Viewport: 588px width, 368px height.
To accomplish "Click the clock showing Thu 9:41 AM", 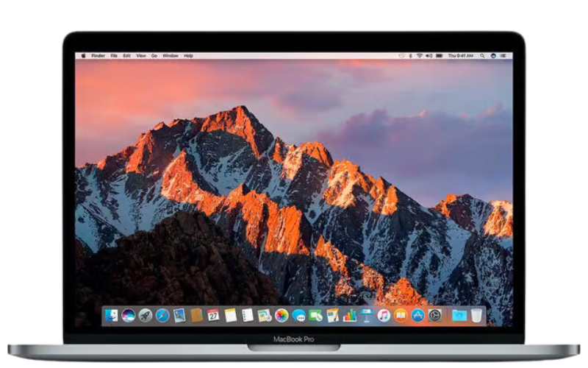I will [x=461, y=56].
